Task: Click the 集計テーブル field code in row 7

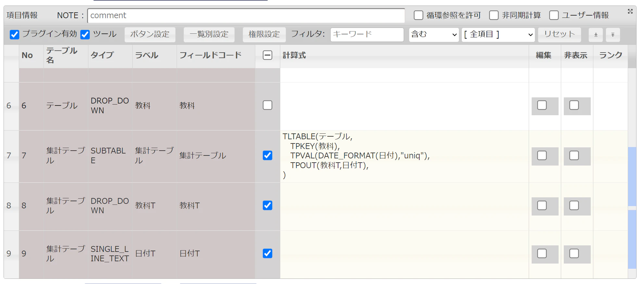Action: pos(216,156)
